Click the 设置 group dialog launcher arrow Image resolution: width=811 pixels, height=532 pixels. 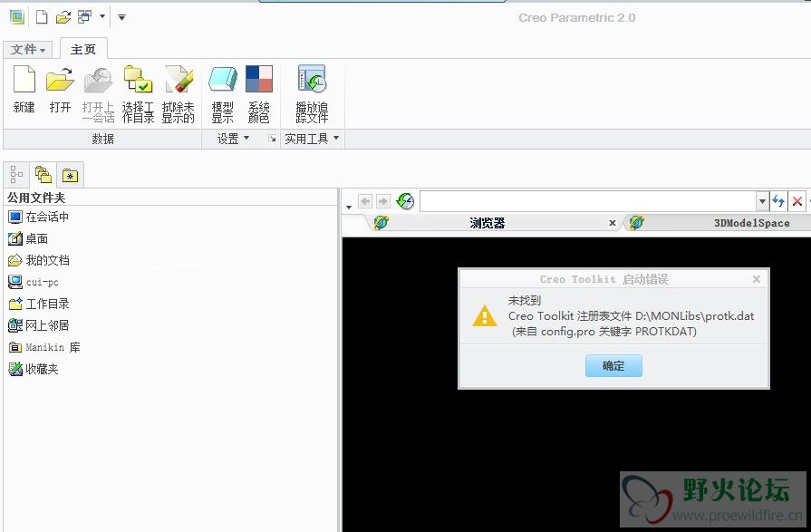coord(272,139)
